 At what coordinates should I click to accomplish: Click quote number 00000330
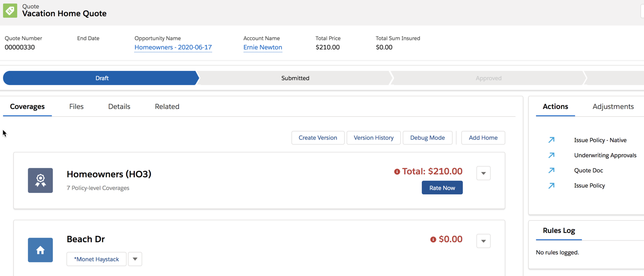click(20, 47)
